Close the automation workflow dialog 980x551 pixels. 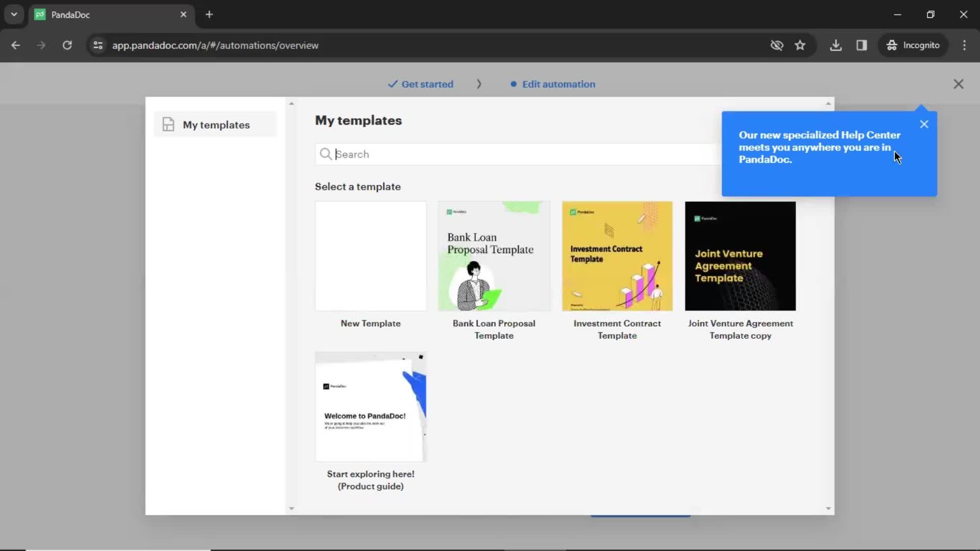(958, 84)
